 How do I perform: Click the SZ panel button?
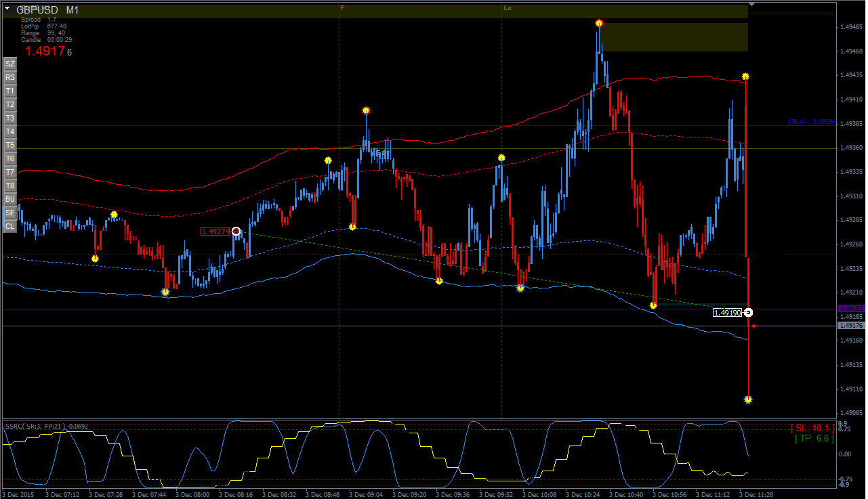pos(10,64)
